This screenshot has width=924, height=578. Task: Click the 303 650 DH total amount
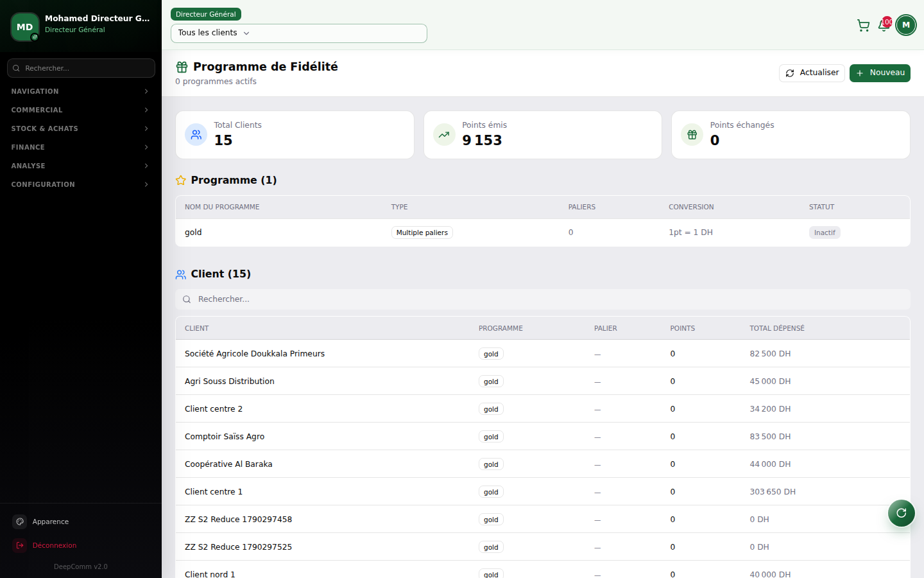coord(773,492)
